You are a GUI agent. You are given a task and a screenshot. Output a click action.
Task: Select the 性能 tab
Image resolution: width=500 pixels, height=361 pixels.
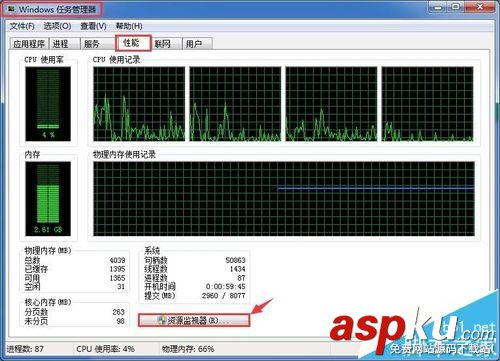click(x=133, y=43)
